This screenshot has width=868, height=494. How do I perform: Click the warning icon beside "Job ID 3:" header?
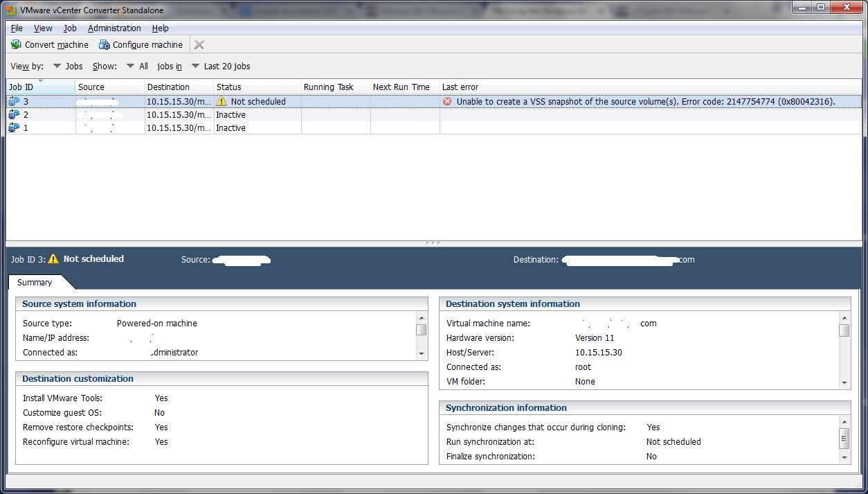pos(53,259)
